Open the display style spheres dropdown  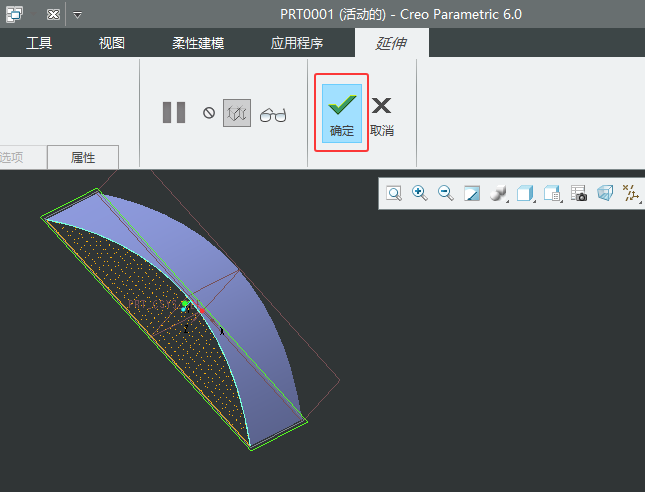[499, 193]
